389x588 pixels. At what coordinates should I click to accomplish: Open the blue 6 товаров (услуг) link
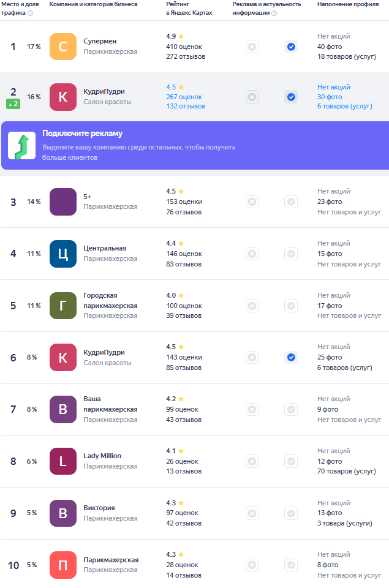pos(345,106)
